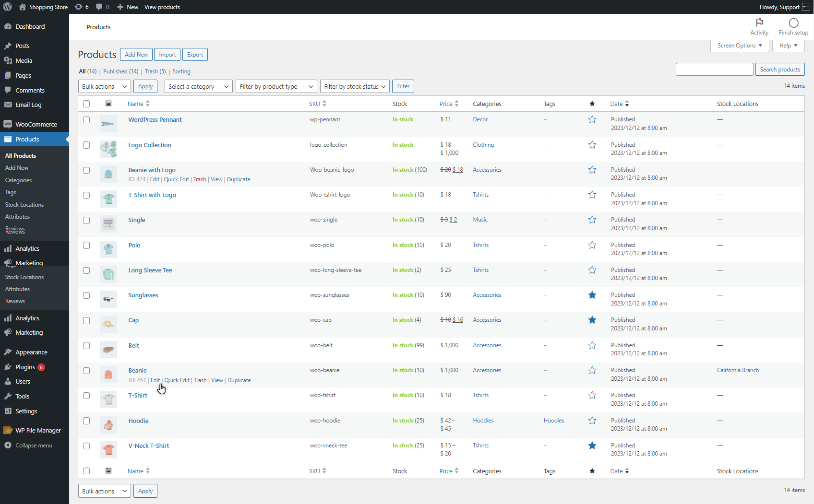Tick the Sunglasses row checkbox
The width and height of the screenshot is (814, 504).
pos(86,295)
